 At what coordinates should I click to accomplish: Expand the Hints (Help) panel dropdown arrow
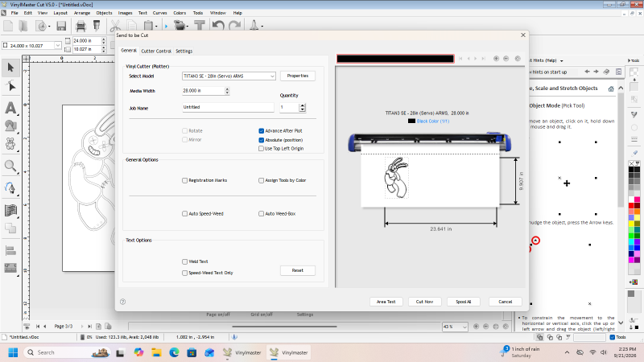pyautogui.click(x=561, y=61)
